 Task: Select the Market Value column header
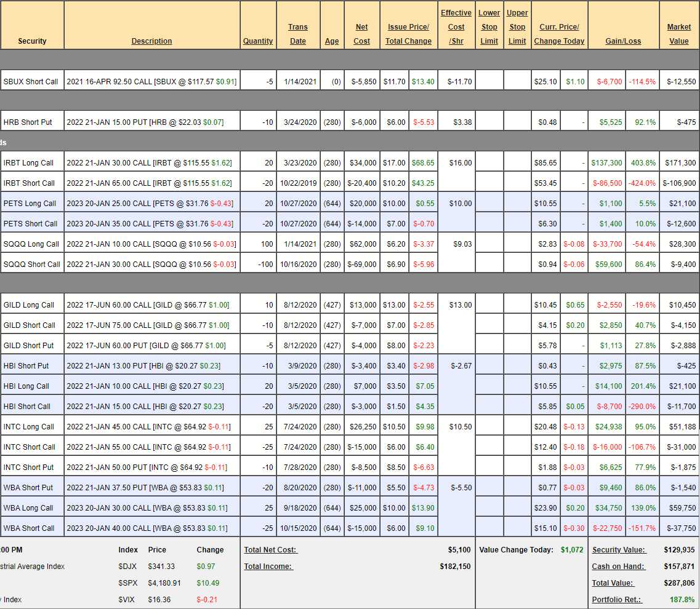point(679,34)
